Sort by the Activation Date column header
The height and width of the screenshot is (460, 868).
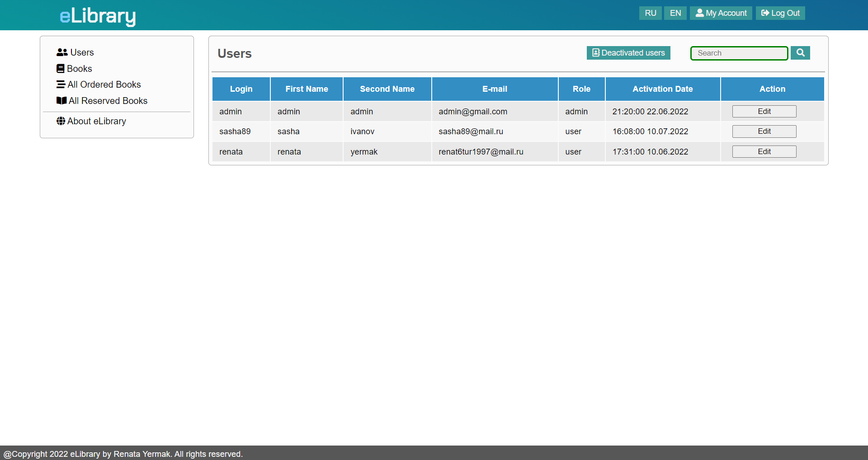point(662,89)
